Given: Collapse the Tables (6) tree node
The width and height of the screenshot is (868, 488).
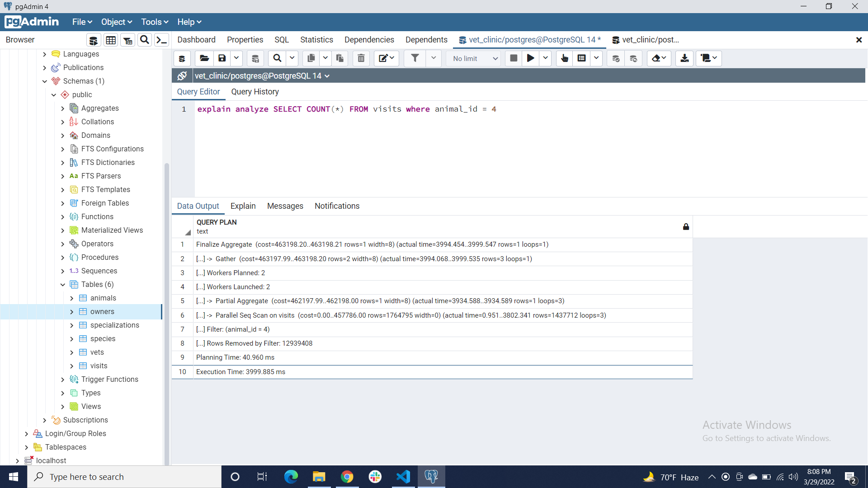Looking at the screenshot, I should [x=63, y=285].
